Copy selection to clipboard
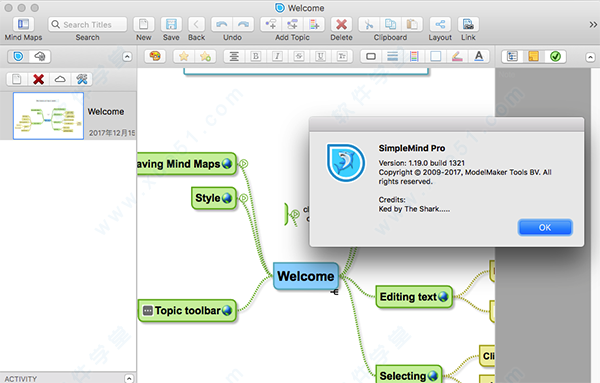Image resolution: width=600 pixels, height=383 pixels. 390,24
